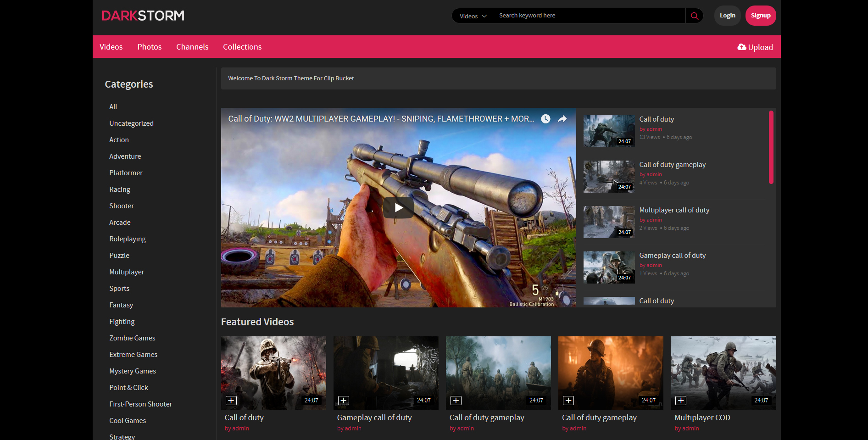Click the Login button
Image resolution: width=868 pixels, height=440 pixels.
[x=727, y=16]
